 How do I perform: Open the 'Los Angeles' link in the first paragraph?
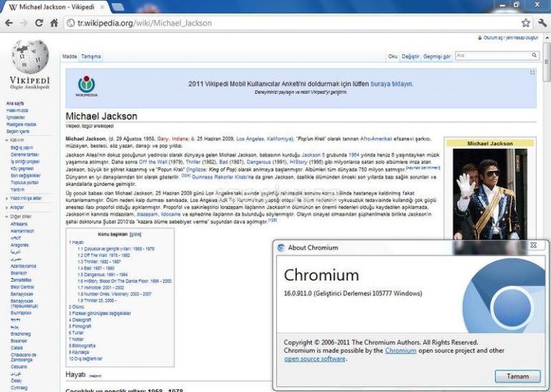(x=250, y=139)
